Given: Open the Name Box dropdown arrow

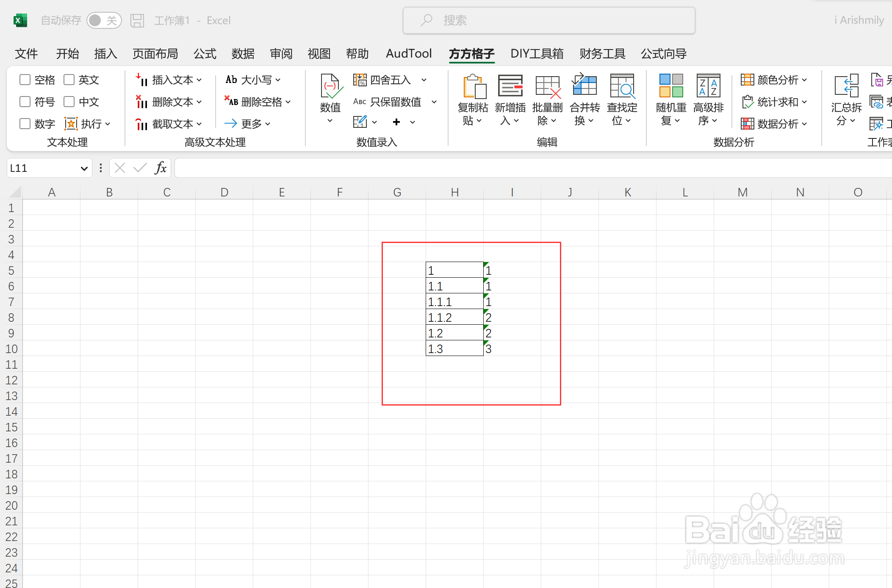Looking at the screenshot, I should 84,168.
